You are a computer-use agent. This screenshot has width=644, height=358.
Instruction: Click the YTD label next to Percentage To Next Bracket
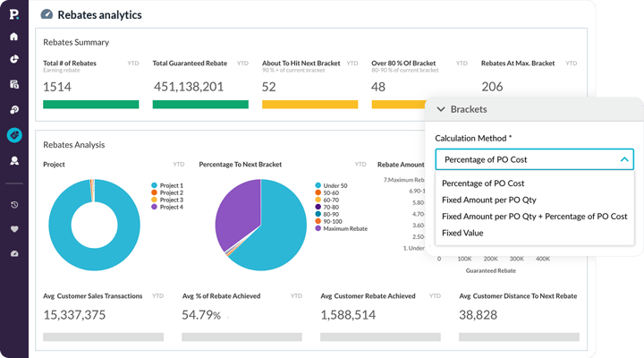coord(360,165)
